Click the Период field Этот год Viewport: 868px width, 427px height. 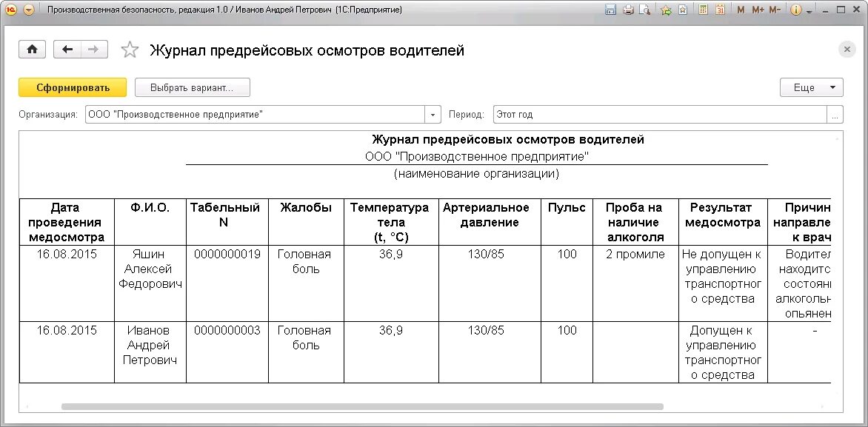click(660, 115)
